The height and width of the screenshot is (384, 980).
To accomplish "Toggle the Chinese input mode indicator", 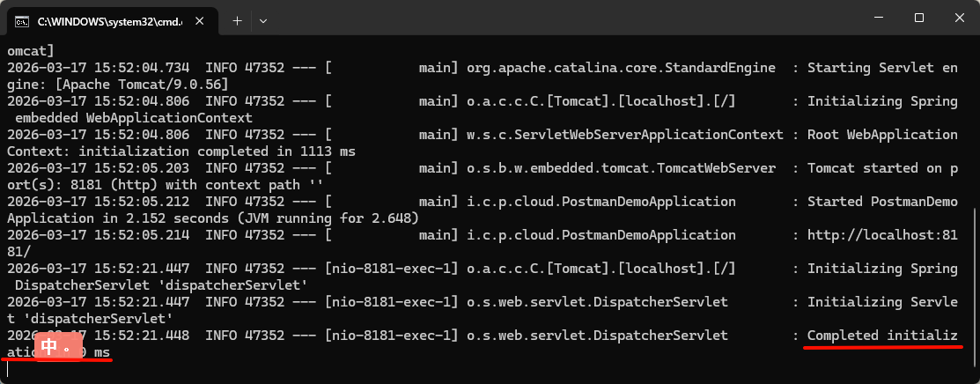I will [49, 346].
